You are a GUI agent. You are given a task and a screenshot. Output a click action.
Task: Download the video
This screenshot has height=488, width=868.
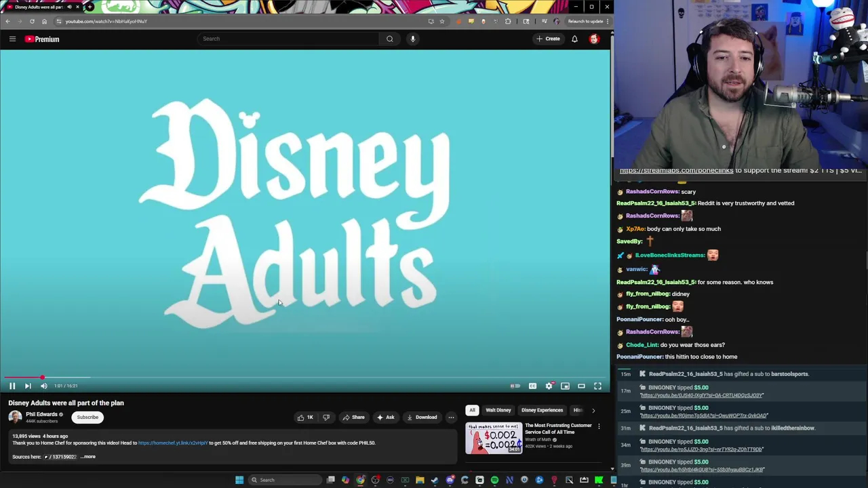tap(421, 418)
